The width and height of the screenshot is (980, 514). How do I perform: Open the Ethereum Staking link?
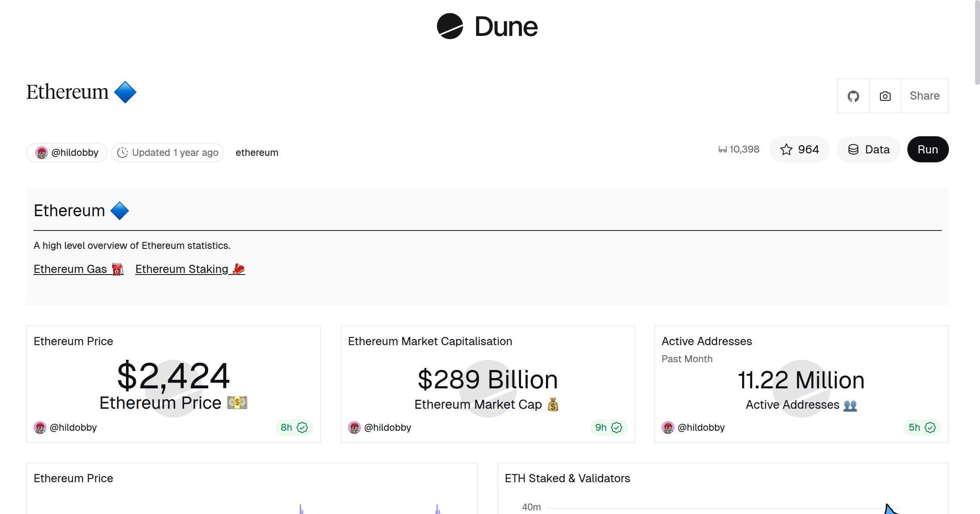(x=182, y=269)
